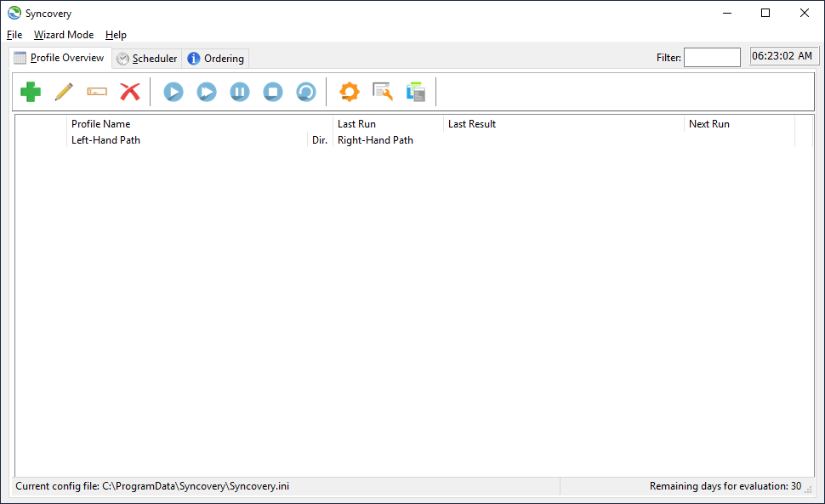Stop the running profile with the stop icon

pyautogui.click(x=272, y=91)
